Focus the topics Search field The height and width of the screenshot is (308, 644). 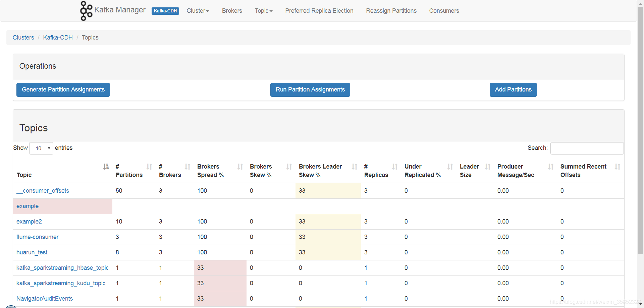[x=587, y=148]
